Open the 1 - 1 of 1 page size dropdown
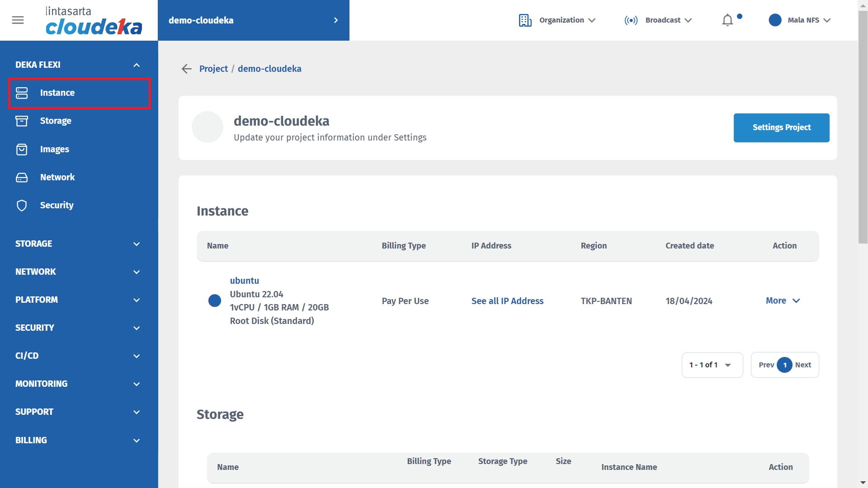 (712, 365)
